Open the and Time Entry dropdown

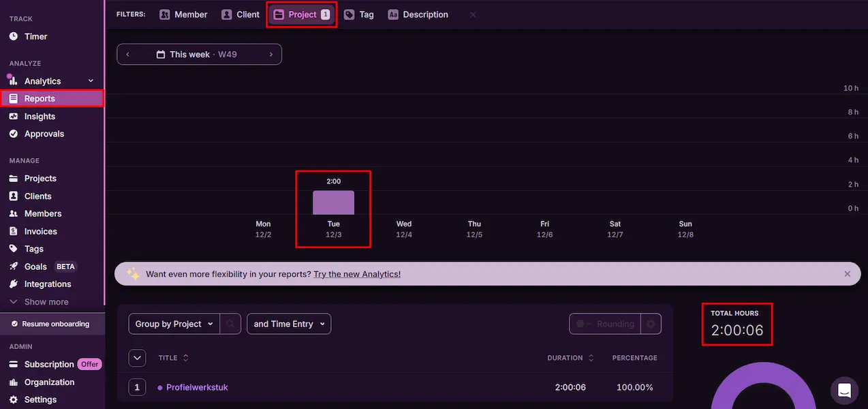289,324
